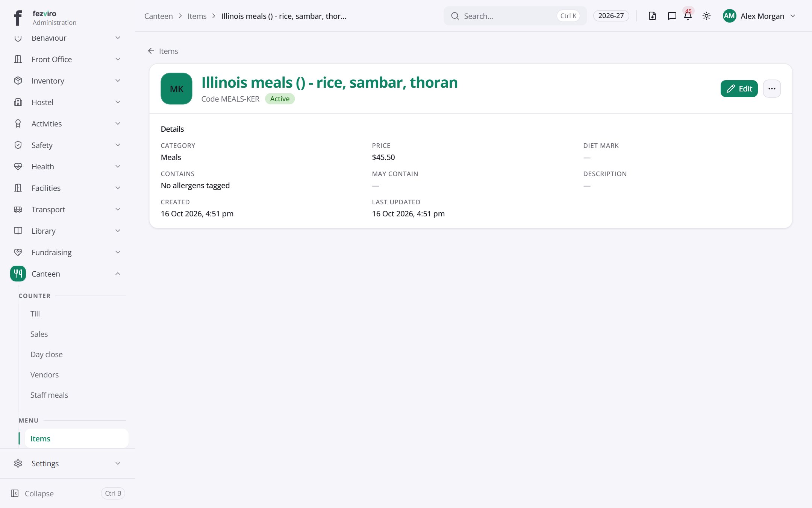Expand the Settings section chevron
The image size is (812, 508).
(118, 463)
